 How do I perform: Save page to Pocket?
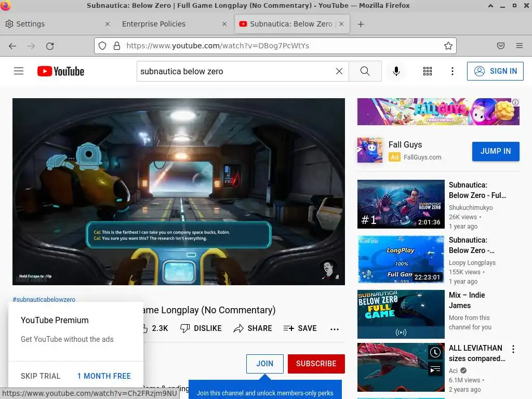(x=501, y=46)
